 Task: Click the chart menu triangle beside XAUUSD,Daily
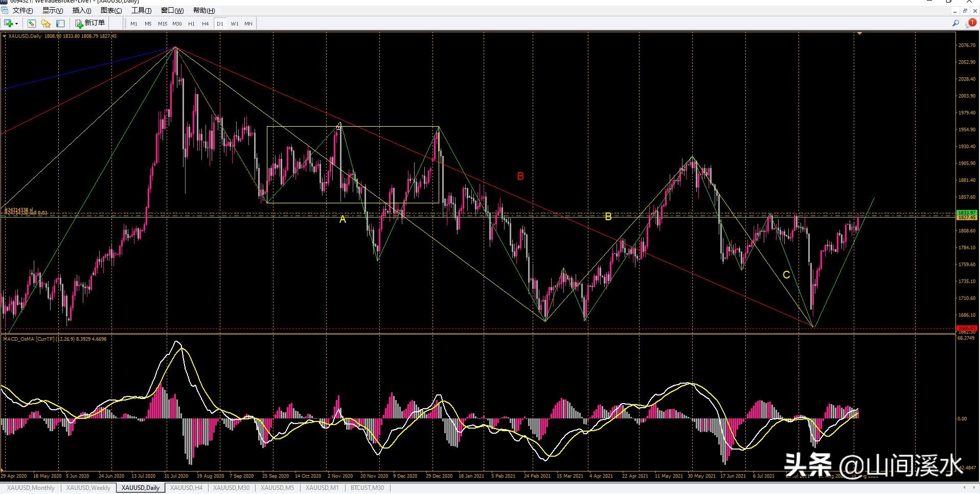coord(5,36)
